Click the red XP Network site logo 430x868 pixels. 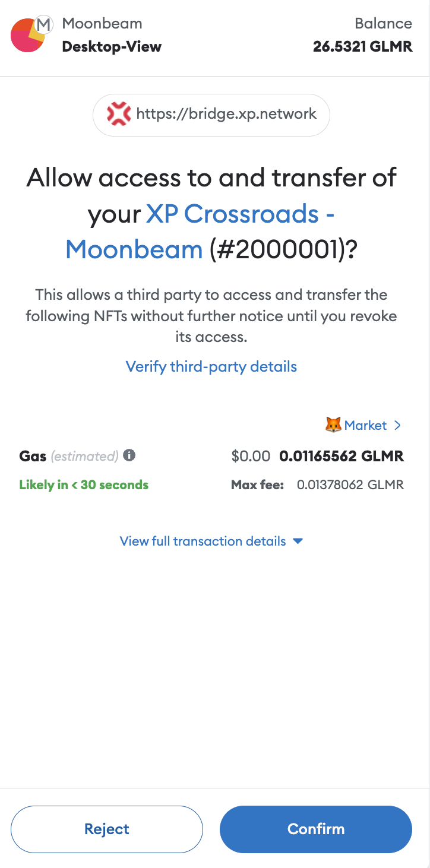pos(119,113)
